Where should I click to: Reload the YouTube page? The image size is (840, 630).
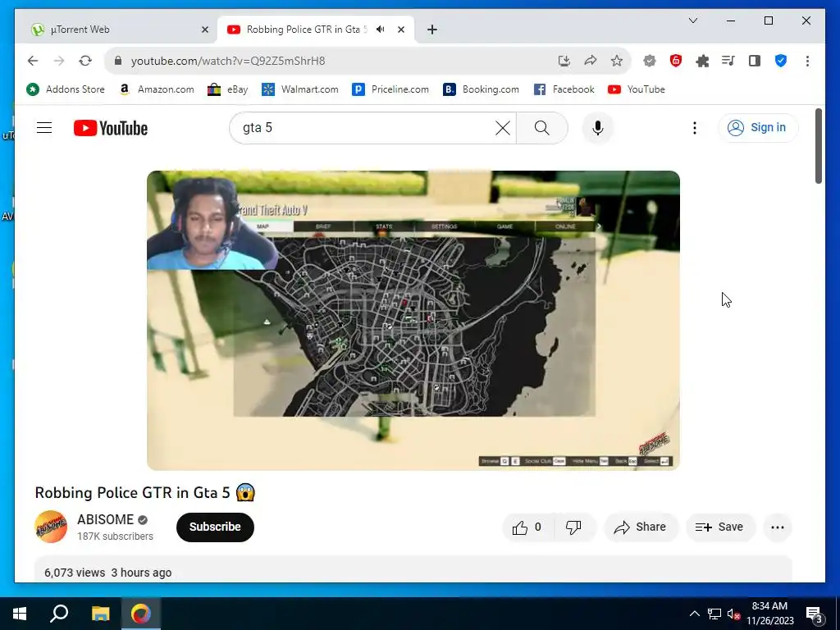85,61
